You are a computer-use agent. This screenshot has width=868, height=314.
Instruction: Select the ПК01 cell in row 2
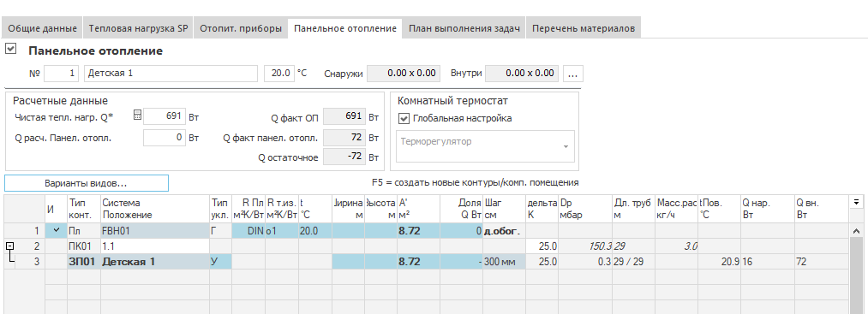(84, 246)
